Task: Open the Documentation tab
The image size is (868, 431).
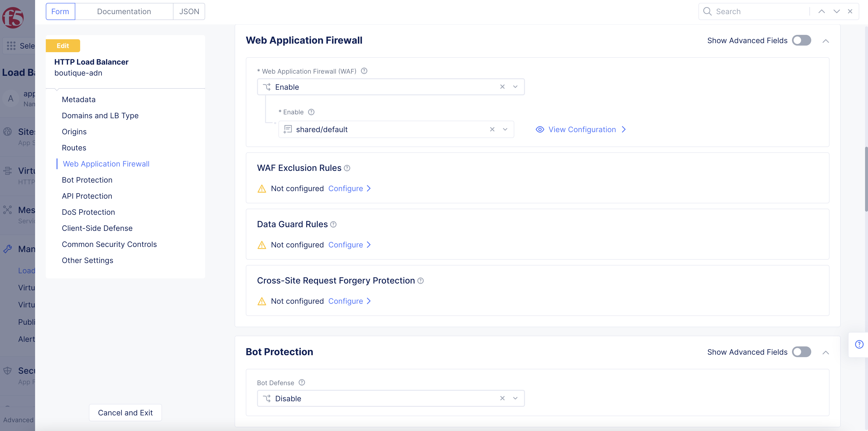Action: point(124,11)
